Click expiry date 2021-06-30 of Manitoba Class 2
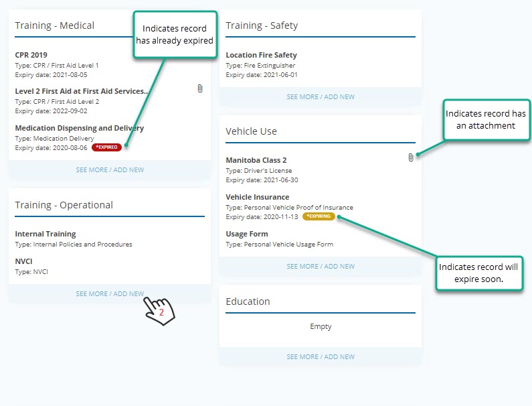Screen dimensions: 532x406 point(262,180)
